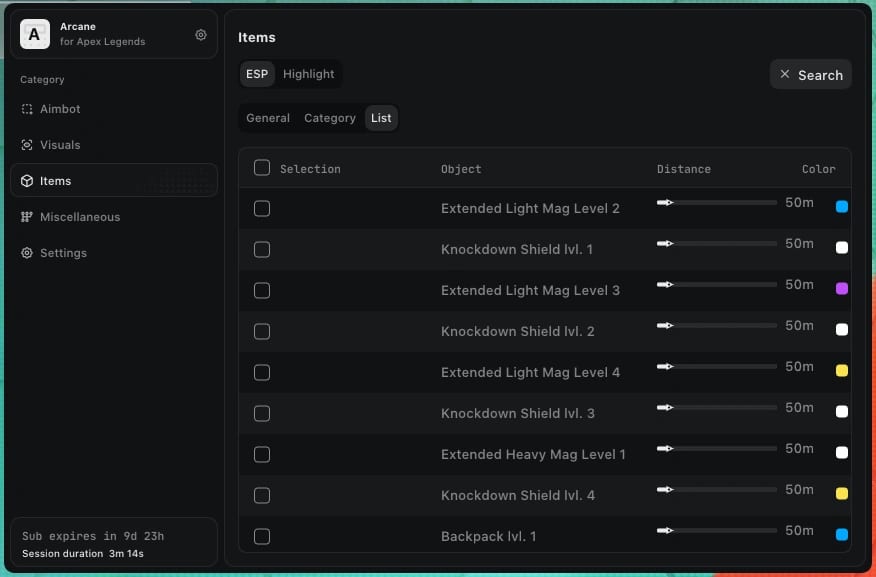Click the Arcane logo icon
876x577 pixels.
[x=35, y=34]
